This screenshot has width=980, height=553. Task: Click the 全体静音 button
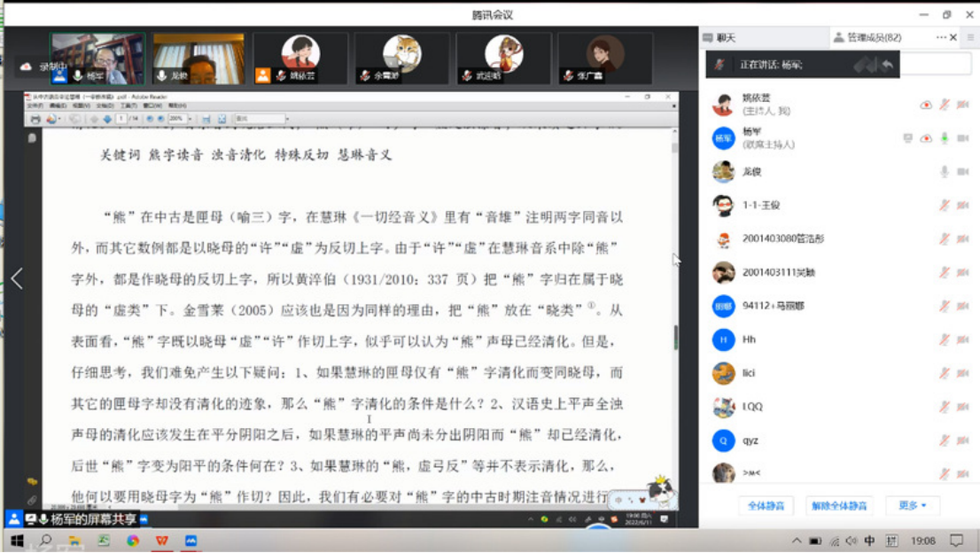click(x=766, y=506)
